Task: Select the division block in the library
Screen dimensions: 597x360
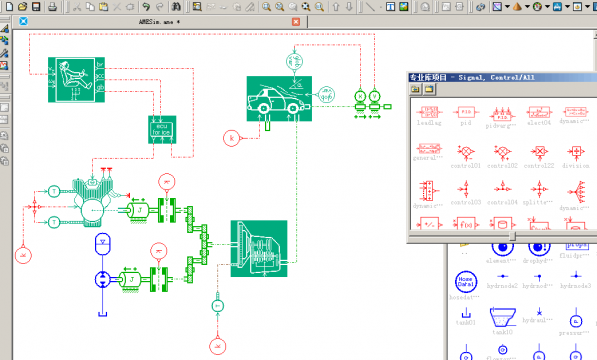Action: 576,156
